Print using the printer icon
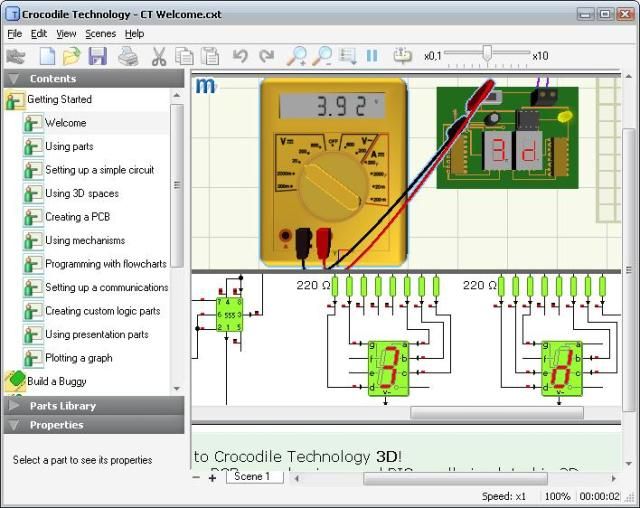Screen dimensions: 640x508 coord(128,56)
